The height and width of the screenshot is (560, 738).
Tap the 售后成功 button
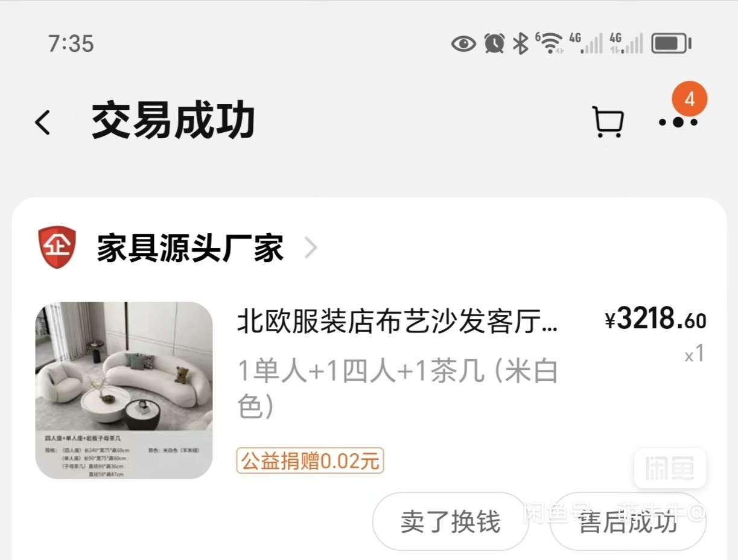click(x=628, y=522)
